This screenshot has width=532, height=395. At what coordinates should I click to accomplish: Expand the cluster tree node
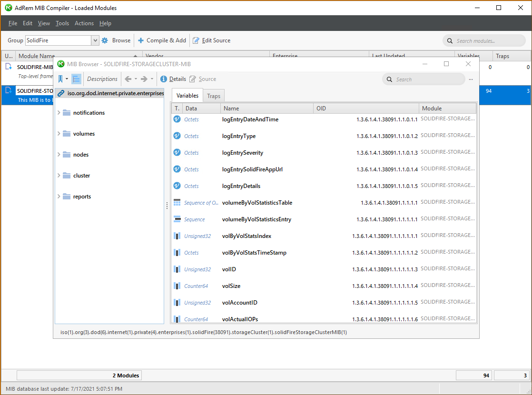(x=59, y=176)
